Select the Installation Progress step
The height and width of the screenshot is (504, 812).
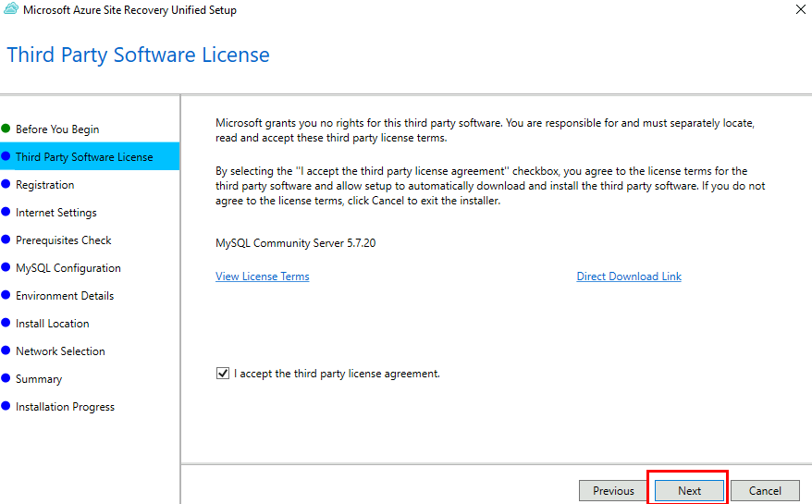click(x=65, y=407)
